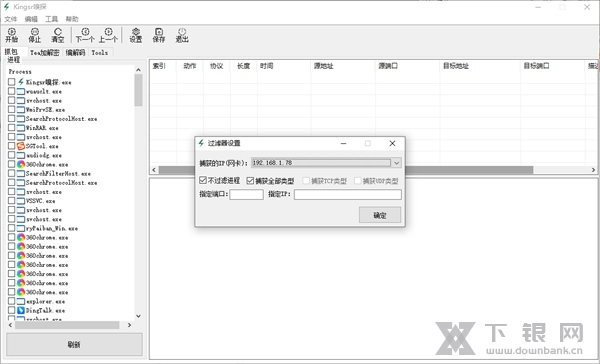Check the audiodg.exe process checkbox

pyautogui.click(x=11, y=155)
